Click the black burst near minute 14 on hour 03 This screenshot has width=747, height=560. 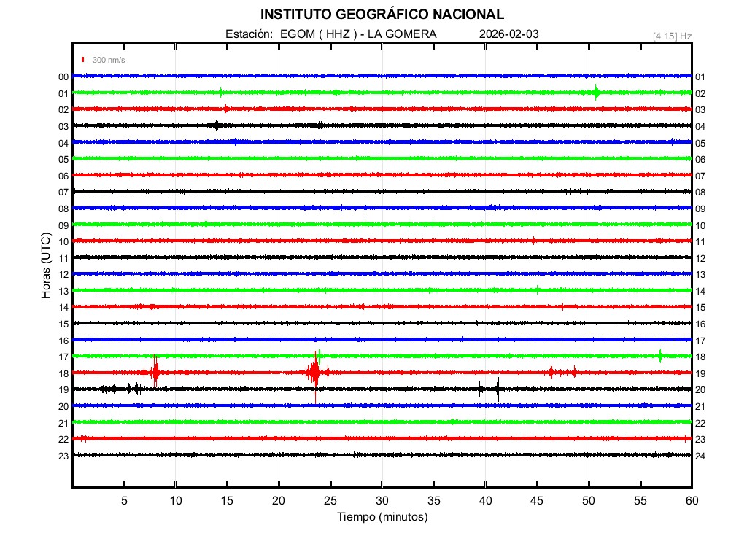click(x=216, y=125)
